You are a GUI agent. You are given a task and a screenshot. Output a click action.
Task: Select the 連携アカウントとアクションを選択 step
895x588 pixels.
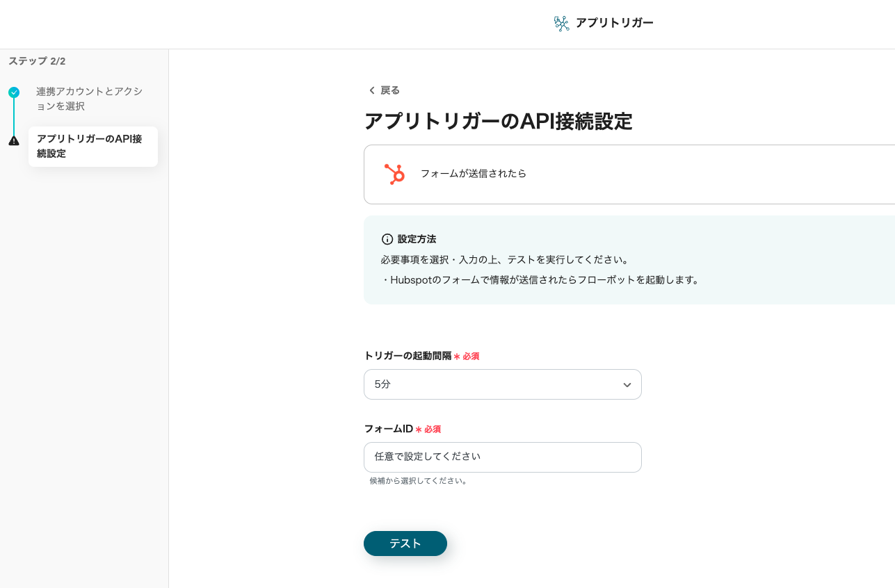click(89, 99)
